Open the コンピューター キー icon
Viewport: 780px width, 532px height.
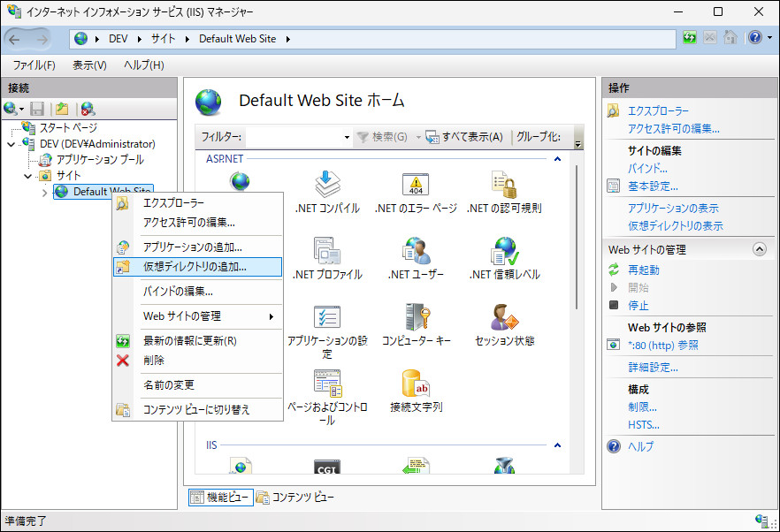click(416, 324)
